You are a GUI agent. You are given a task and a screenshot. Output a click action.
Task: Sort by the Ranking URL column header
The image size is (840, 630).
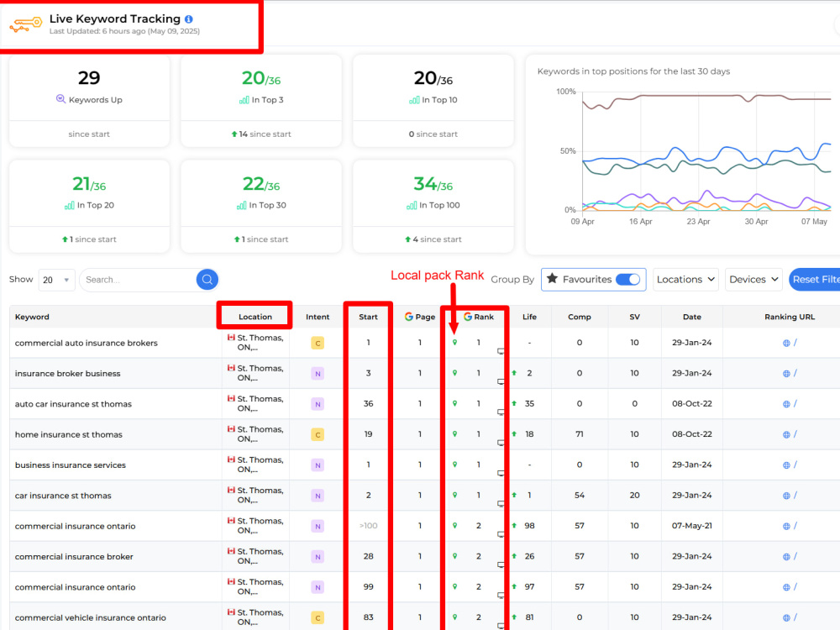[x=789, y=317]
